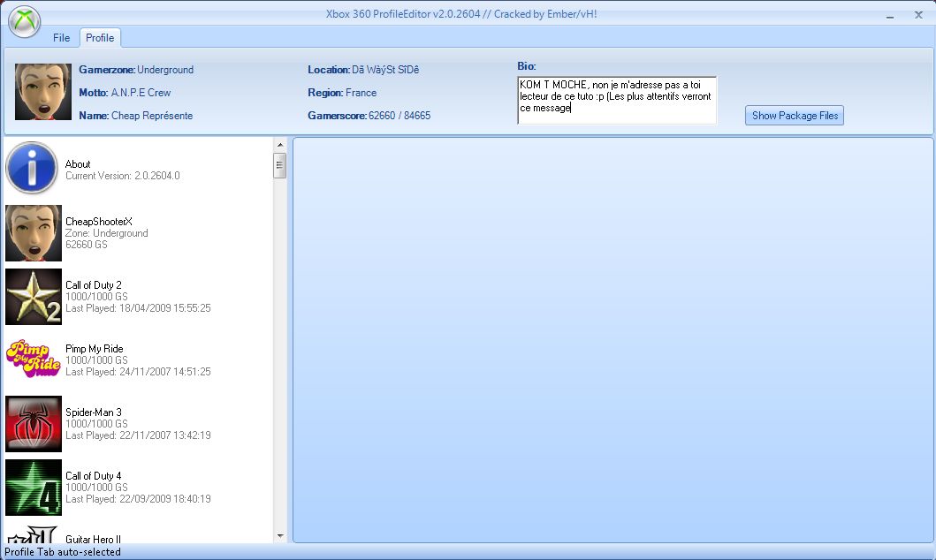936x560 pixels.
Task: Click the game list scrollbar thumb
Action: click(x=279, y=165)
